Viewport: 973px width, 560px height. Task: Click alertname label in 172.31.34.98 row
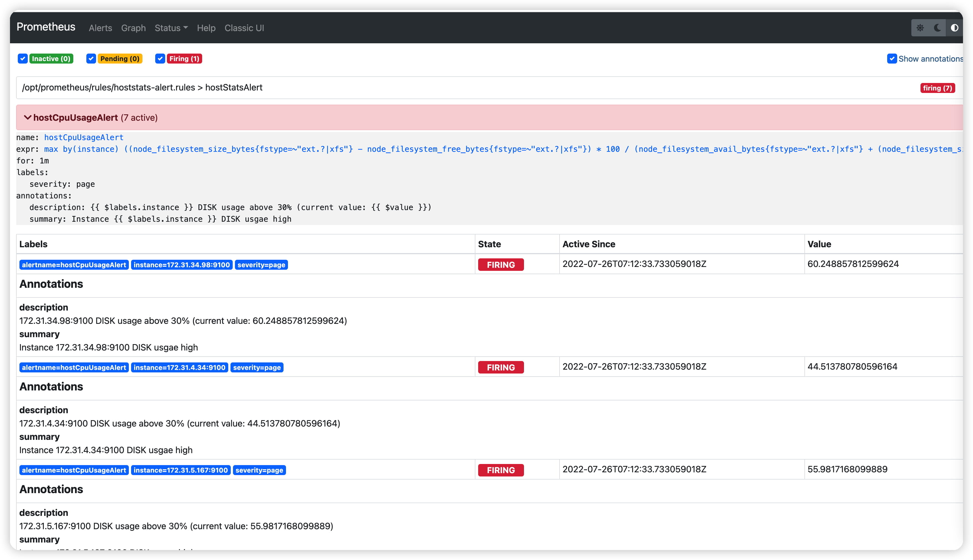74,265
